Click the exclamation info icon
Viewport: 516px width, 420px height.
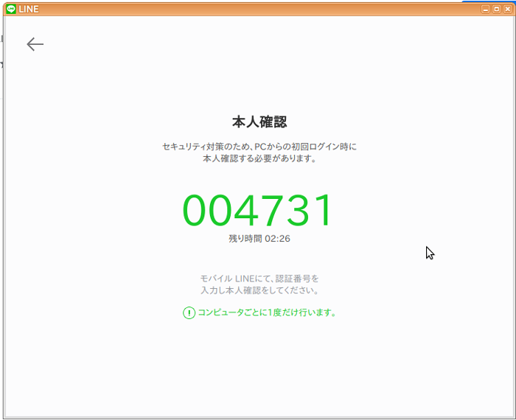pos(189,312)
